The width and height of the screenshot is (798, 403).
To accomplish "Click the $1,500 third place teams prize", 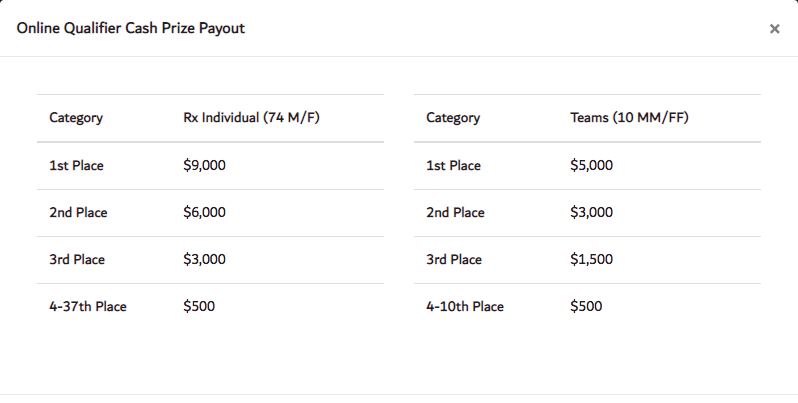I will point(591,259).
